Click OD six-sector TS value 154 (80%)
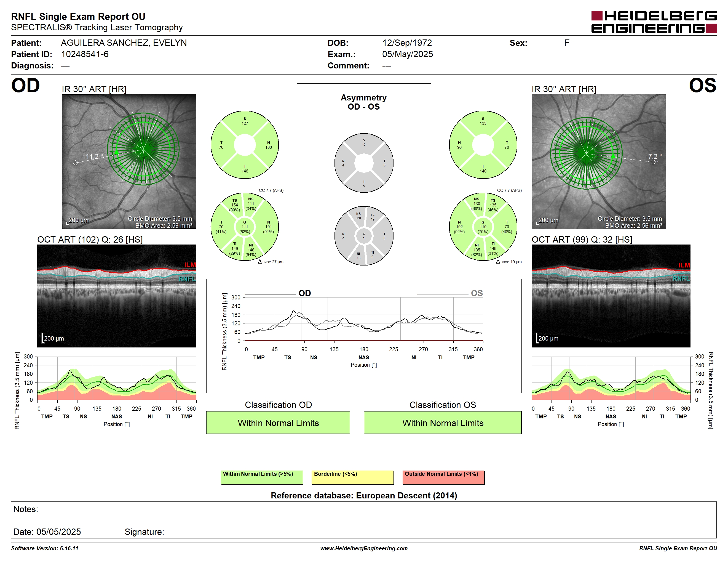728x563 pixels. click(235, 208)
